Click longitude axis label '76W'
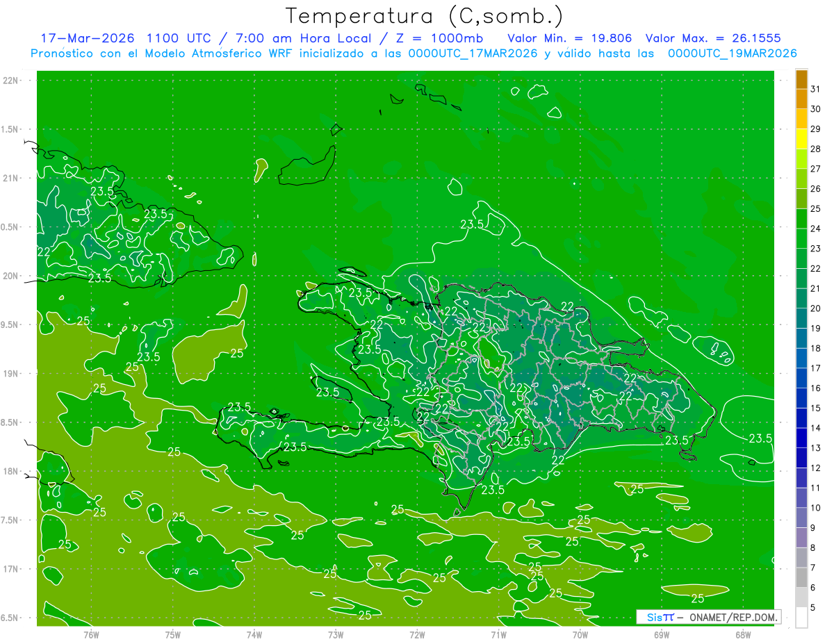This screenshot has width=834, height=644. (x=91, y=634)
